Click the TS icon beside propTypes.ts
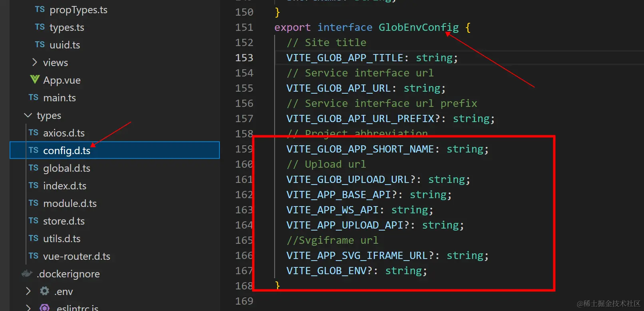Screen dimensions: 644x311 pos(40,10)
